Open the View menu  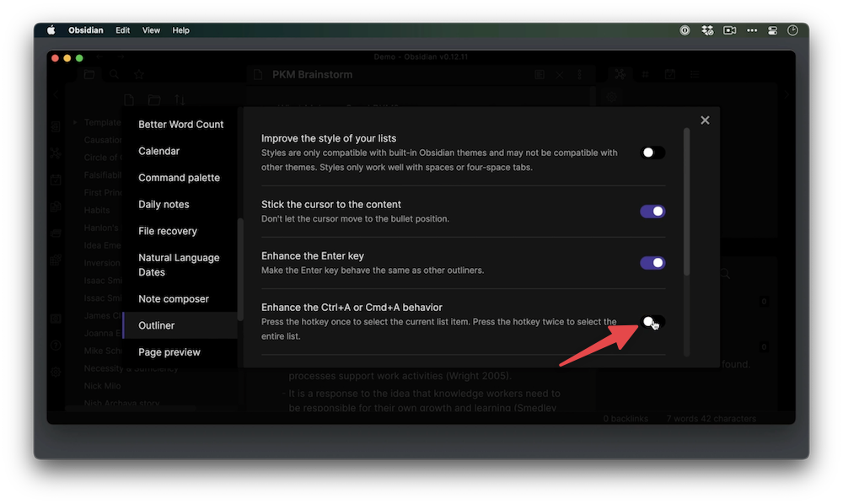(x=151, y=30)
